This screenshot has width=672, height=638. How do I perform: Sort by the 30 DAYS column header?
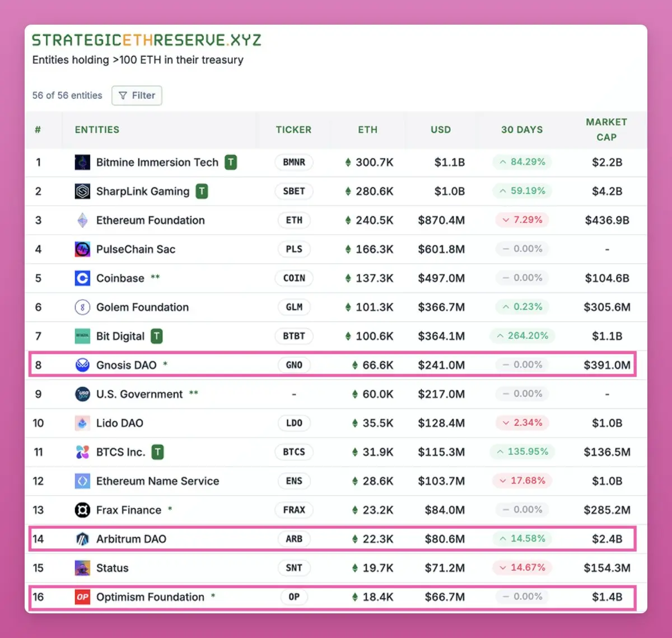tap(522, 129)
